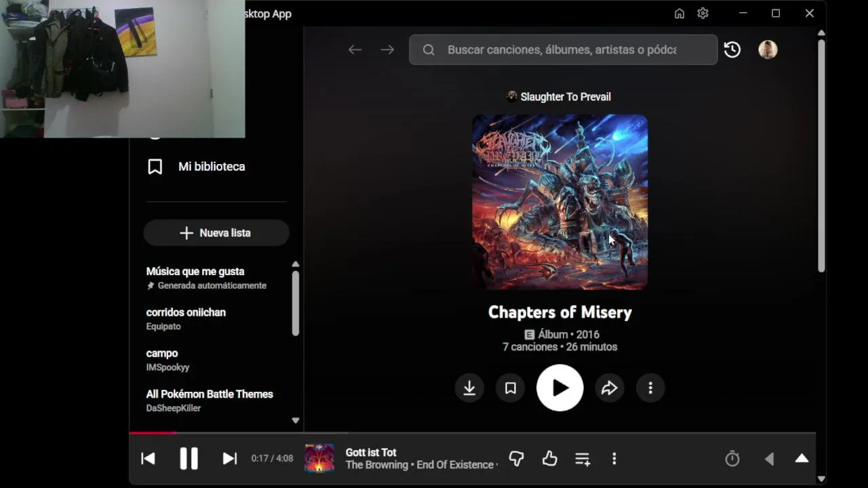Skip to the previous track

(148, 459)
